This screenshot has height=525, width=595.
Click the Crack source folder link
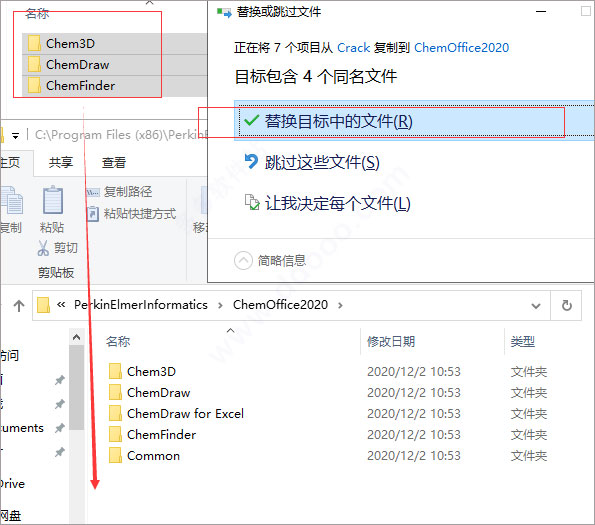[x=353, y=48]
